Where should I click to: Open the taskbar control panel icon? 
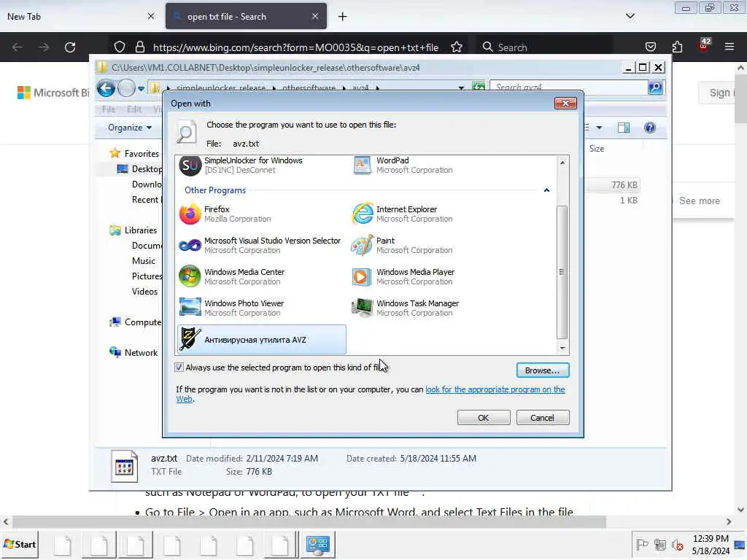pos(318,544)
